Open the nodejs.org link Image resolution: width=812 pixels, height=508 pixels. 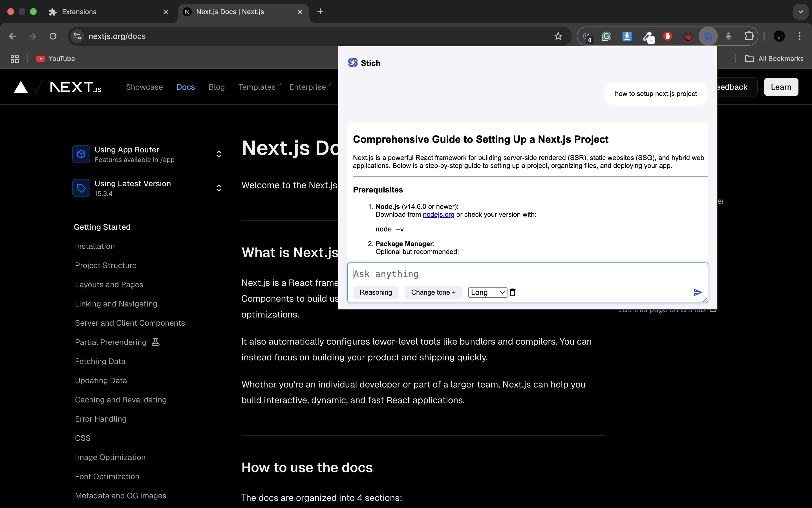point(438,214)
